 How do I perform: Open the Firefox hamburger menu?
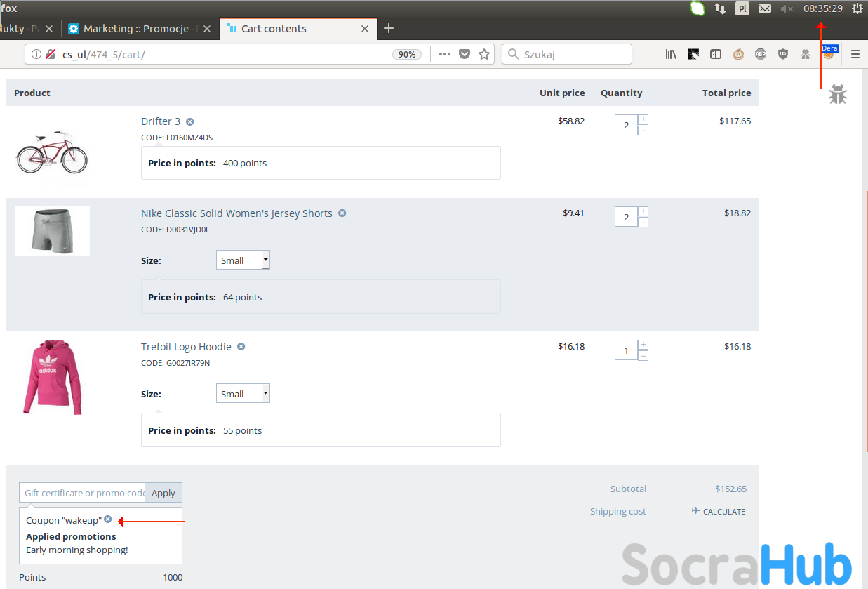(855, 54)
